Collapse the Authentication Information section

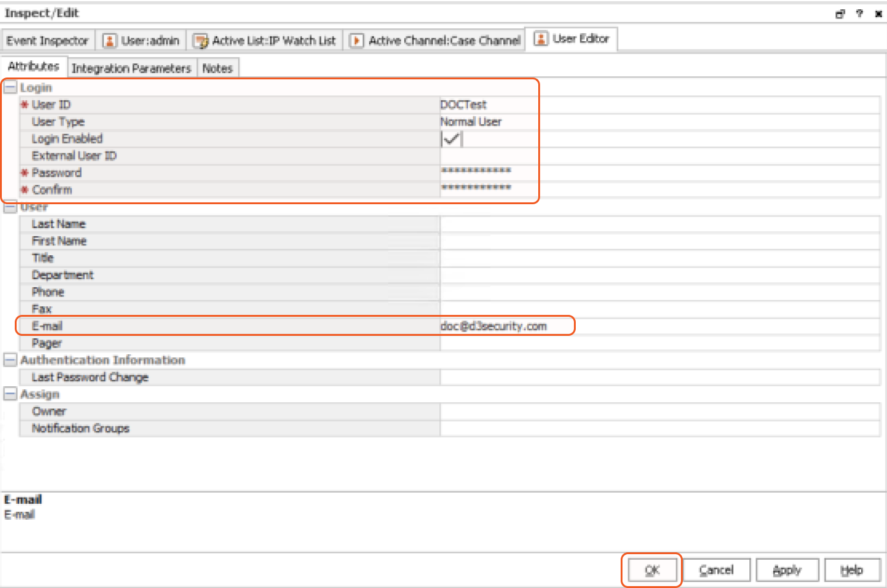pyautogui.click(x=10, y=360)
